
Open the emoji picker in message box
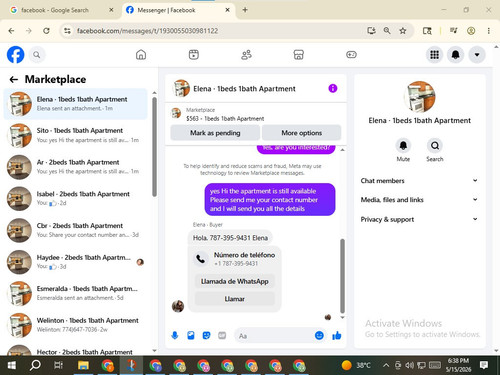tap(319, 335)
